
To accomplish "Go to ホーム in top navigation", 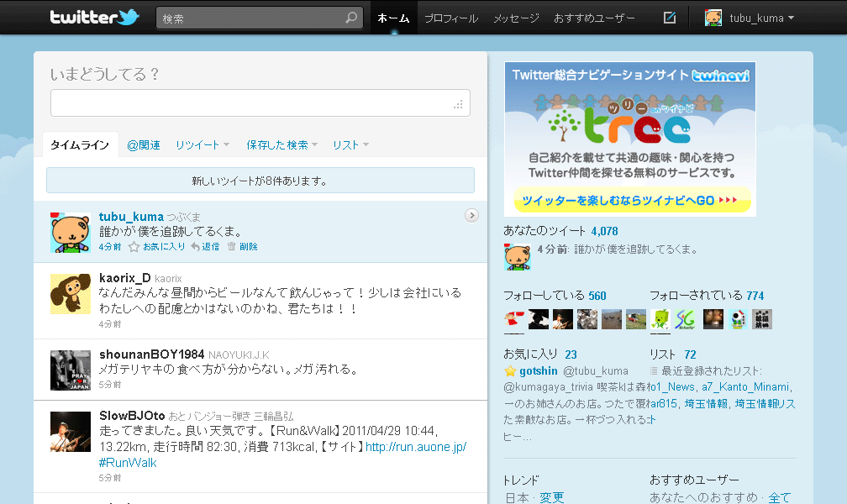I will pos(394,18).
